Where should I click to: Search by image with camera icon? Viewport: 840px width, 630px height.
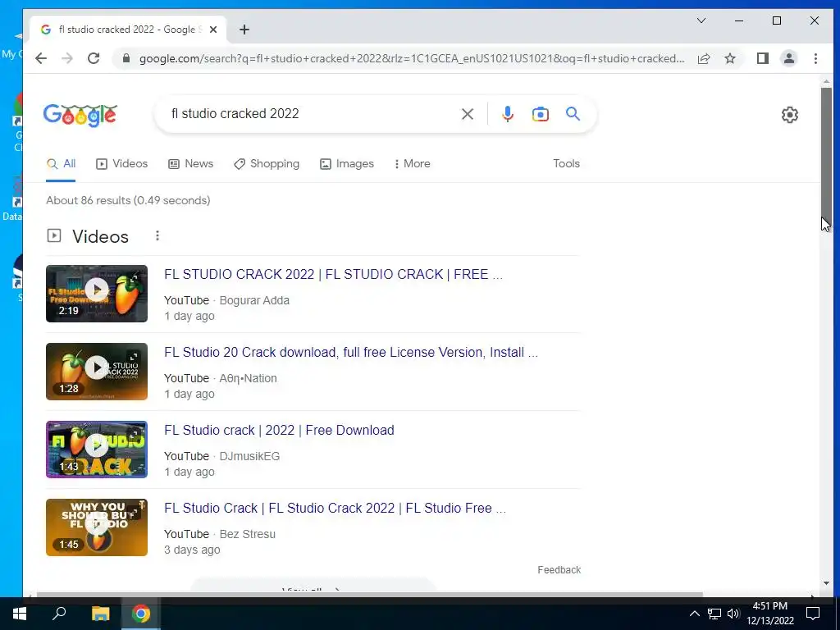point(540,113)
